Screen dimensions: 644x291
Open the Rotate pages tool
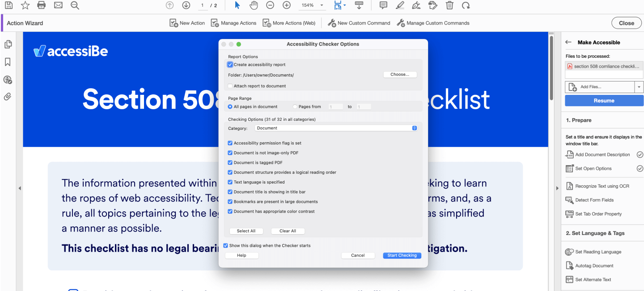[x=466, y=5]
